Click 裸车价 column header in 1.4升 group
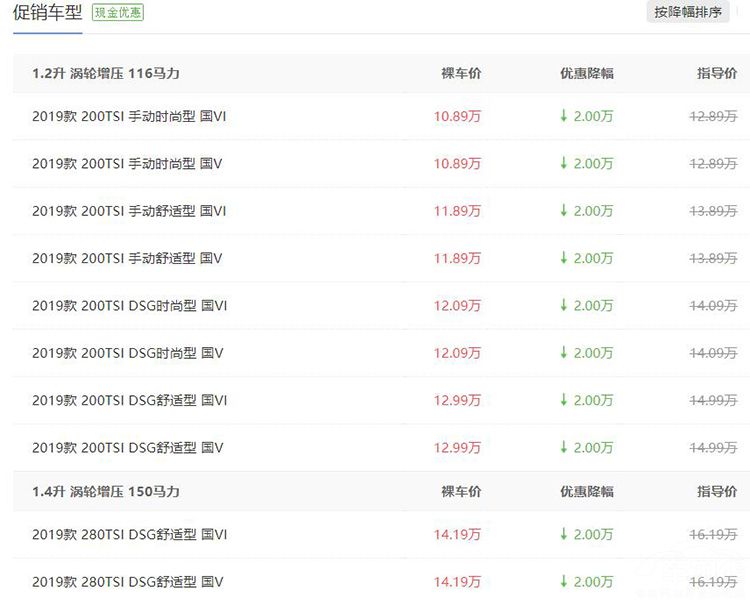Viewport: 750px width, 605px height. (x=461, y=491)
